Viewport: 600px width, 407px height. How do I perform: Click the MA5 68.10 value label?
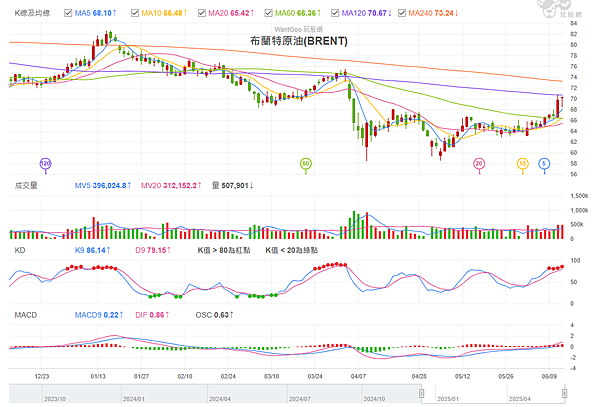pyautogui.click(x=96, y=13)
